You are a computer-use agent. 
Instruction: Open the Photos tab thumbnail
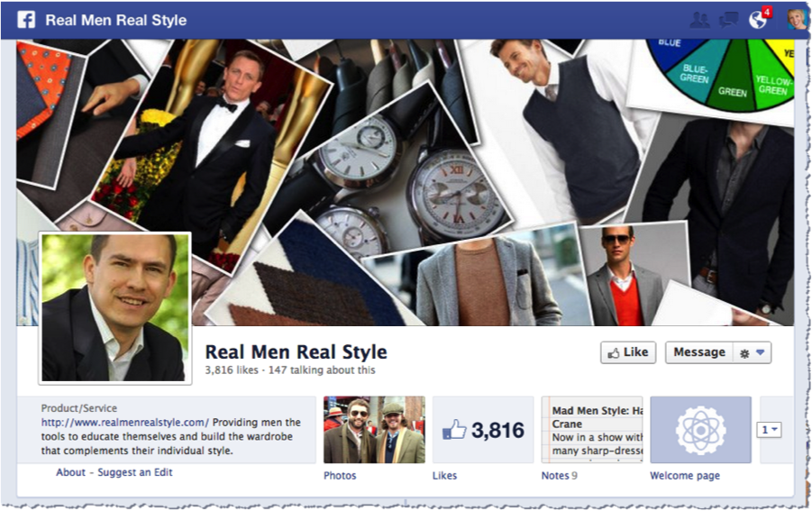[374, 430]
